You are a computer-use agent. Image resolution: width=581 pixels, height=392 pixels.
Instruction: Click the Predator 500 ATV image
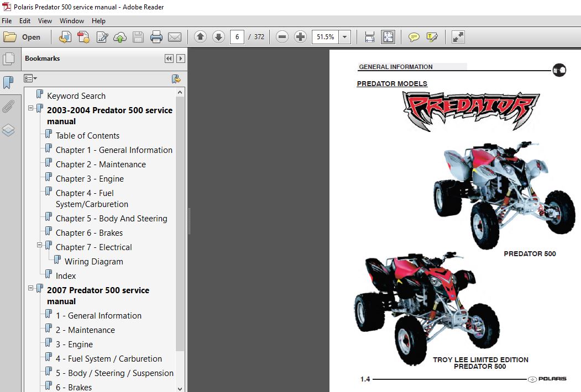pos(504,194)
